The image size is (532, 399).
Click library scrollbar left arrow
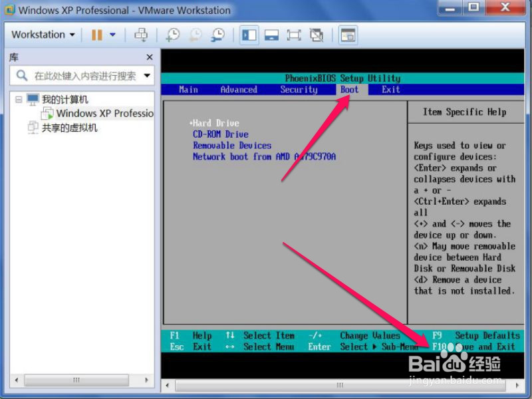(16, 380)
